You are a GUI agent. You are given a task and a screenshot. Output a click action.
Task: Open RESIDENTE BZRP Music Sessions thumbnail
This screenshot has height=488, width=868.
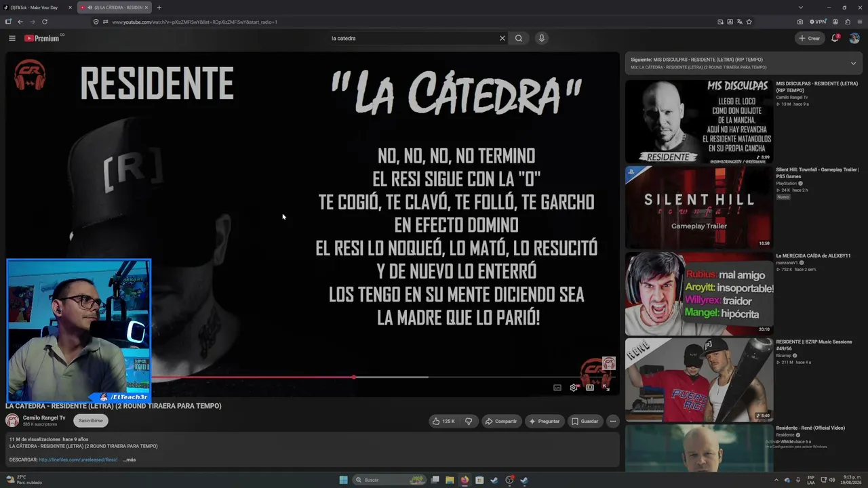[x=699, y=380]
